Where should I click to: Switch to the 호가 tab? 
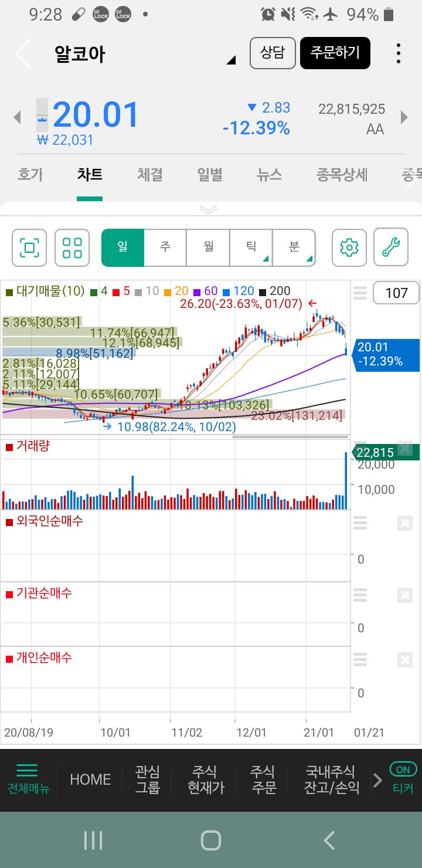click(x=30, y=175)
